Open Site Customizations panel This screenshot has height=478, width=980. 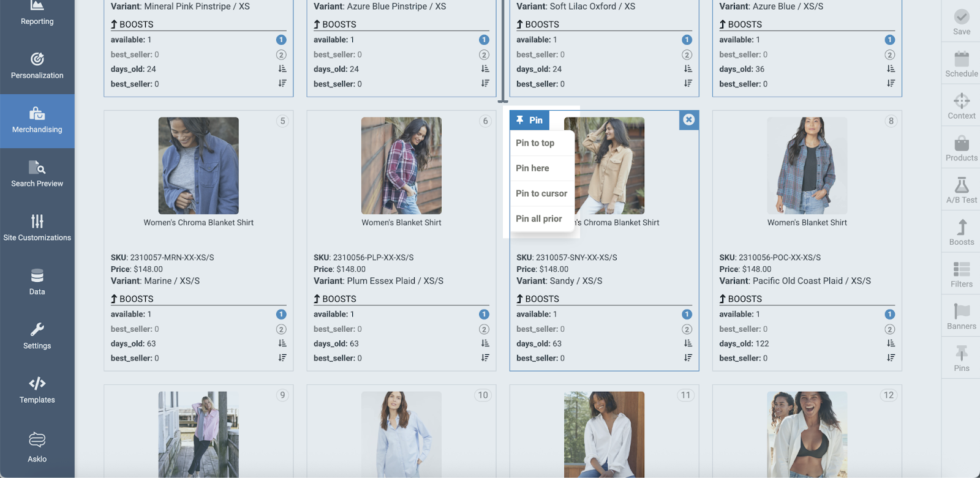click(x=37, y=228)
